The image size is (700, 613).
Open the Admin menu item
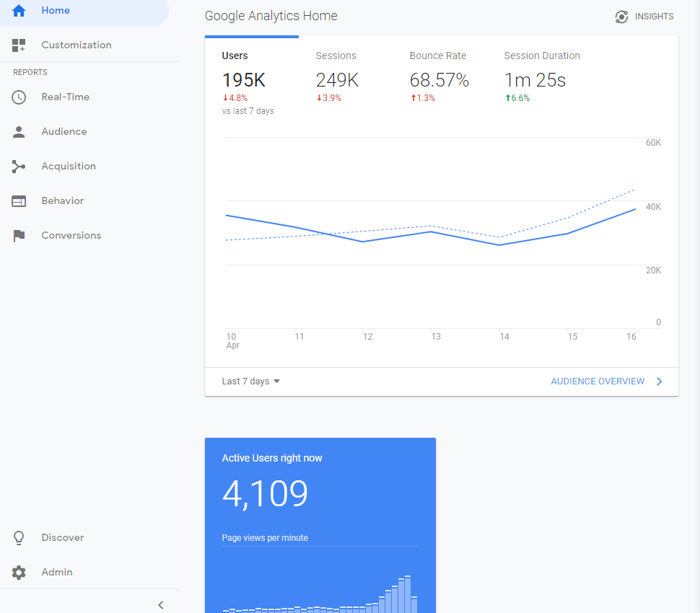[x=89, y=573]
